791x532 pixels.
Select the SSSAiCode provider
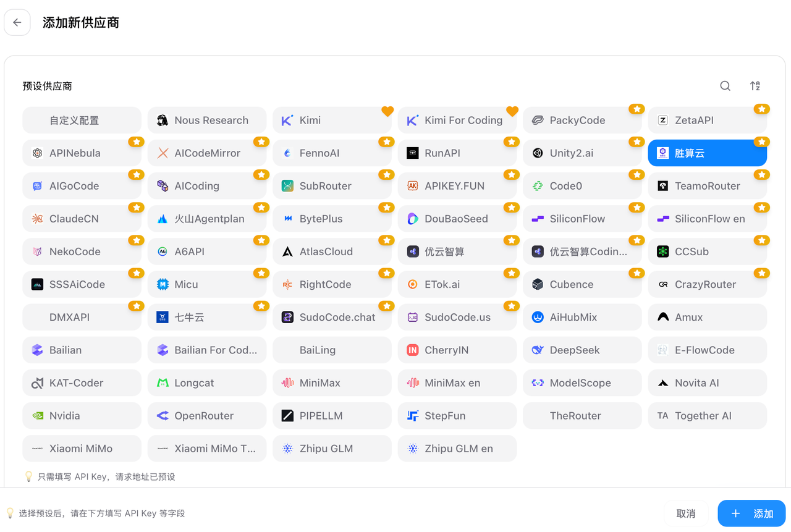[x=82, y=284]
